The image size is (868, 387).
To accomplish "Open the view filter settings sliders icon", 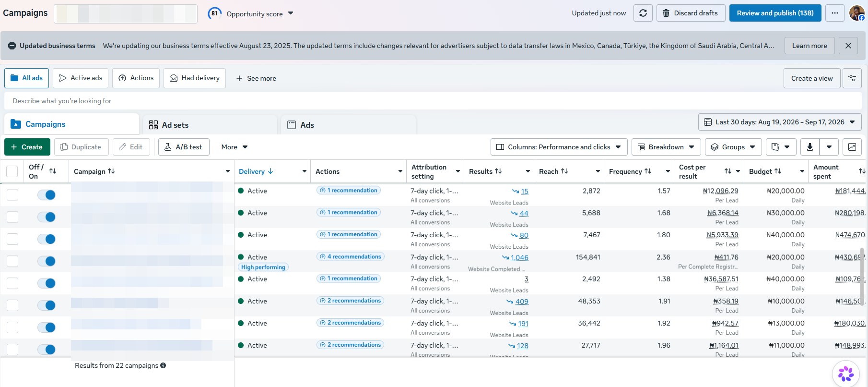I will [852, 78].
